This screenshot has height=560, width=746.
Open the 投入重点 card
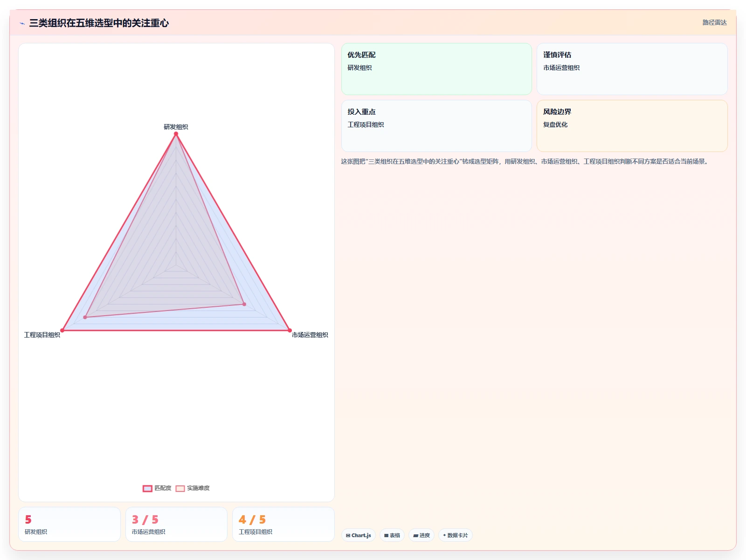(x=436, y=126)
